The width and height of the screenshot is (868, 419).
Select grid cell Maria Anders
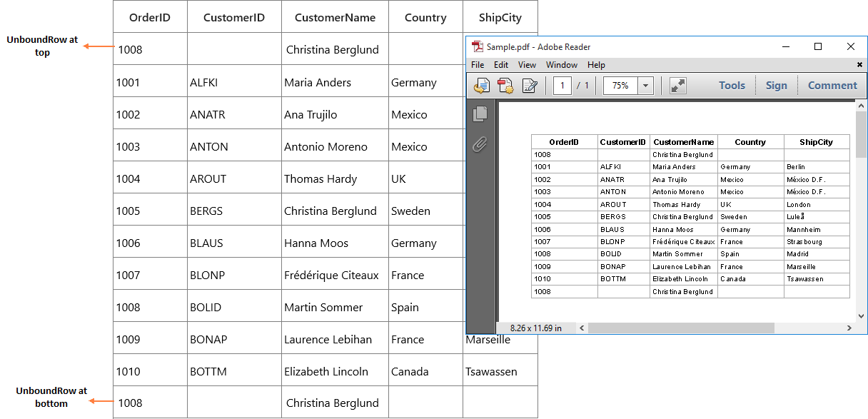335,82
